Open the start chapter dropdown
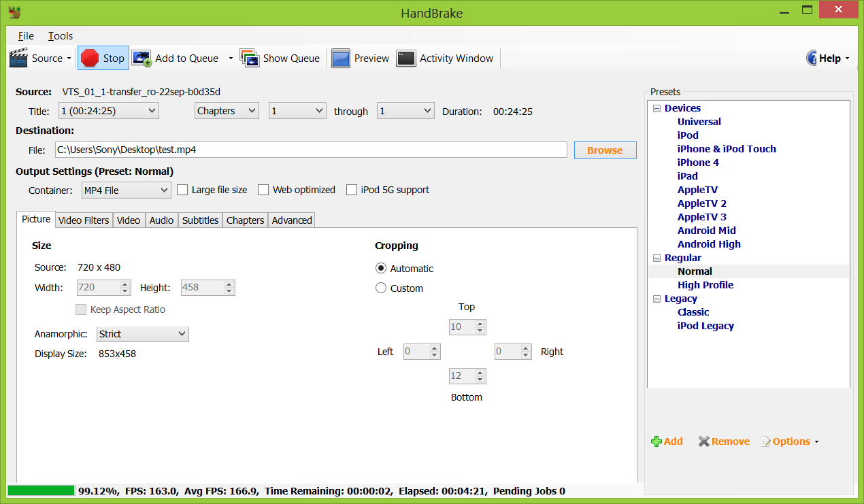Viewport: 864px width, 504px height. tap(297, 111)
